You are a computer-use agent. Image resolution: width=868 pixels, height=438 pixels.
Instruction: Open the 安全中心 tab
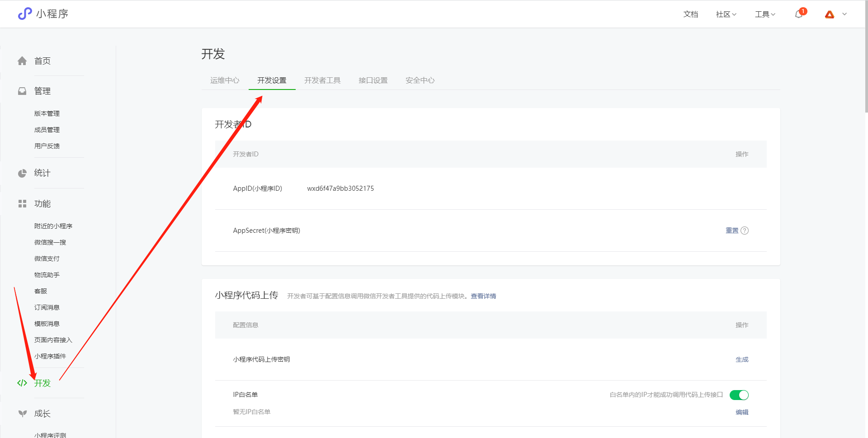tap(420, 80)
